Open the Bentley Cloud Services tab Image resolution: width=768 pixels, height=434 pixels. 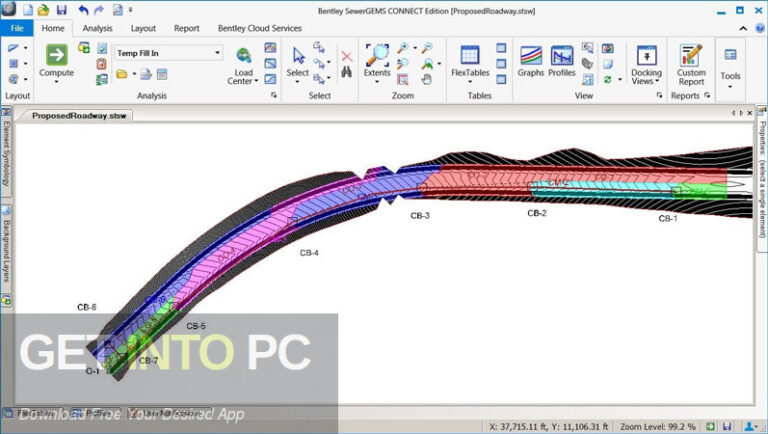(x=260, y=28)
